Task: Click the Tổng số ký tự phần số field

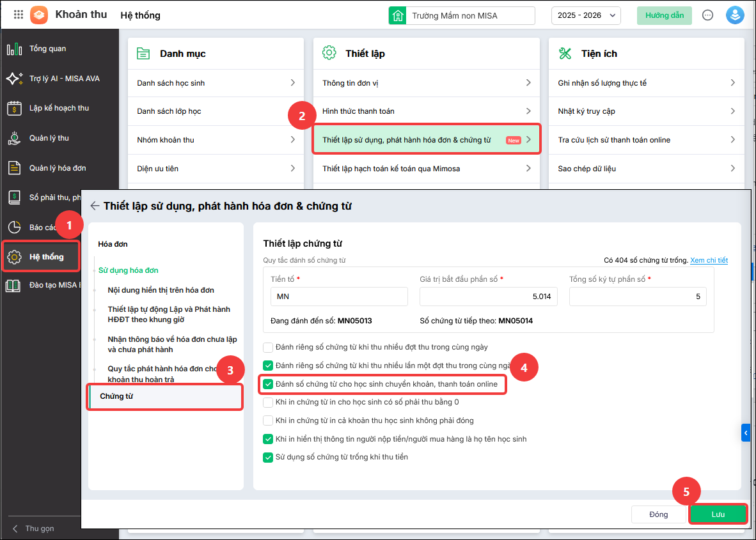Action: point(638,297)
